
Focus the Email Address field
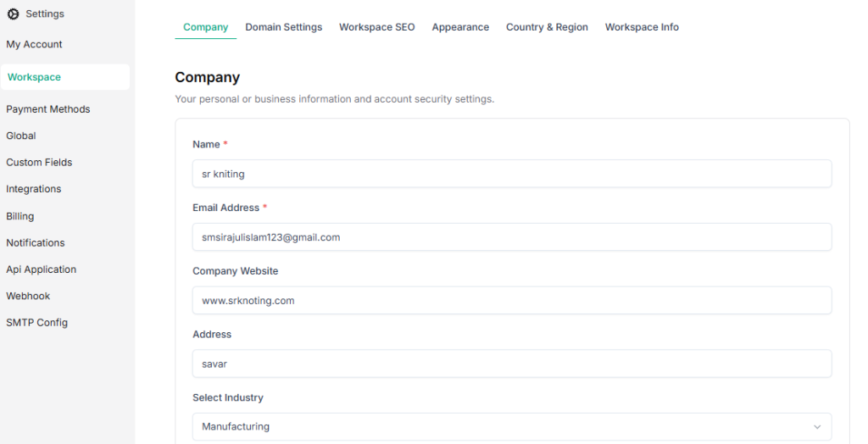(511, 237)
